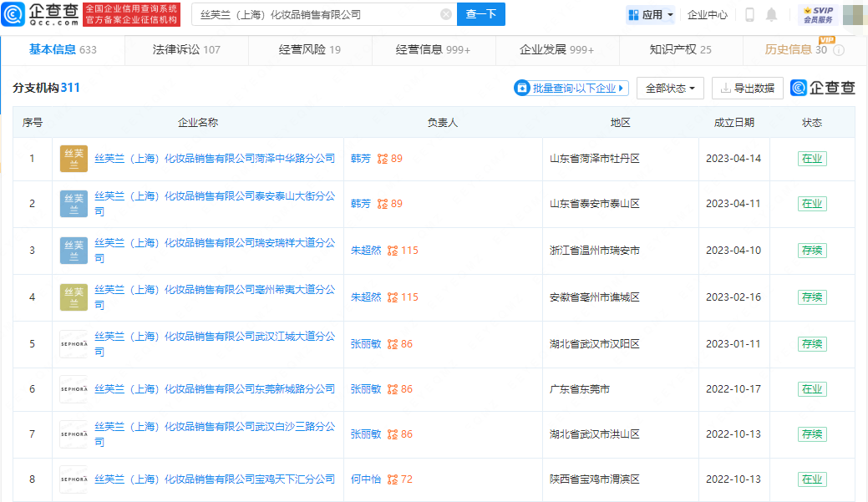The width and height of the screenshot is (868, 502).
Task: Open the mobile phone icon in the header
Action: coord(749,14)
